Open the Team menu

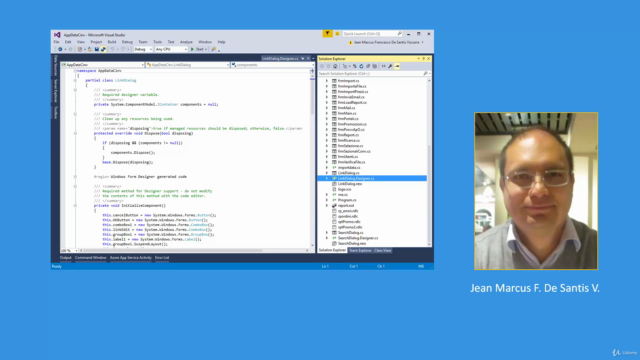coord(143,42)
